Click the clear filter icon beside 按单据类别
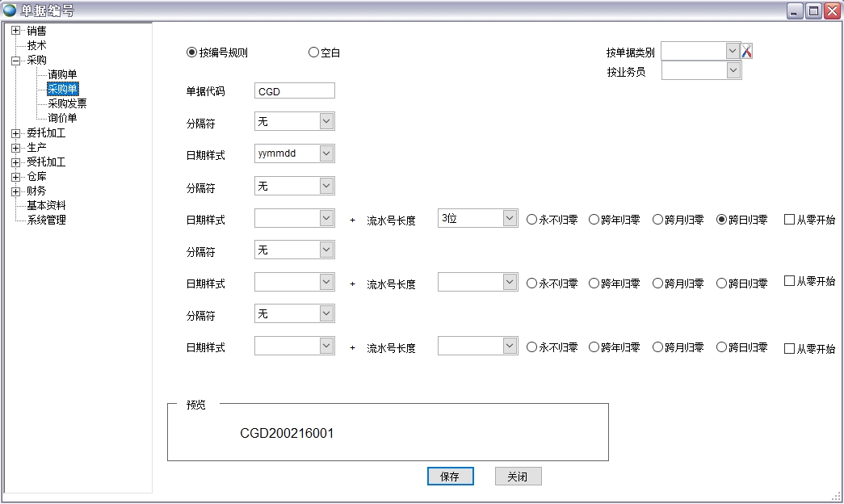This screenshot has width=844, height=504. point(747,50)
